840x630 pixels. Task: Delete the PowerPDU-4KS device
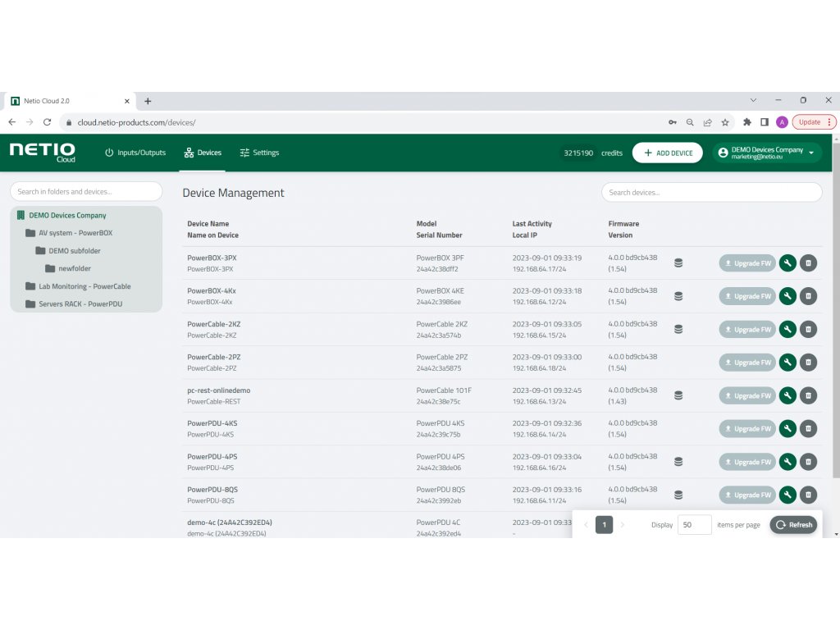808,428
